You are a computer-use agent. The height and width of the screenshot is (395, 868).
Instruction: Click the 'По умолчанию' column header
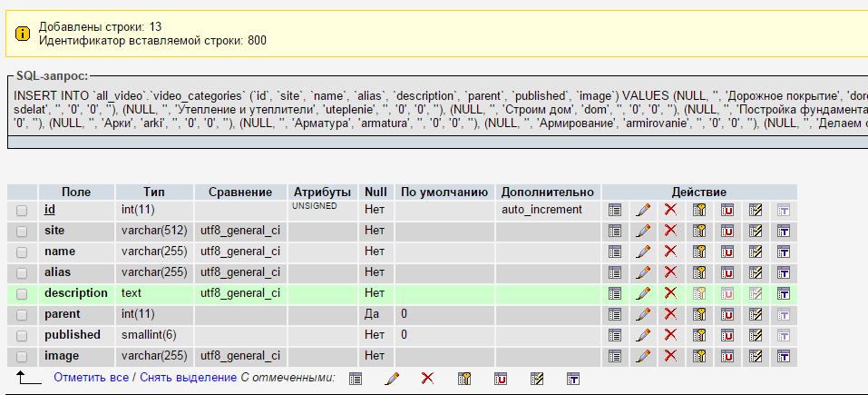pyautogui.click(x=444, y=193)
